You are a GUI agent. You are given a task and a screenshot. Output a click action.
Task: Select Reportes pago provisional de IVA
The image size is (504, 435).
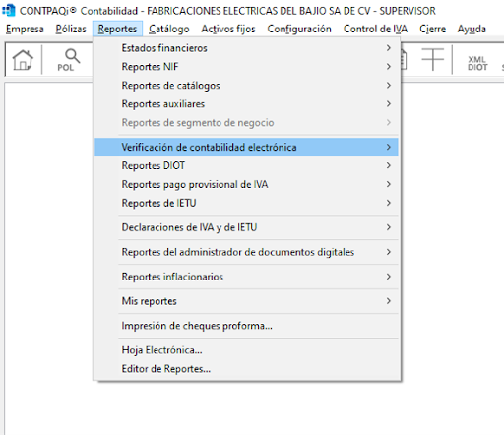(x=246, y=184)
